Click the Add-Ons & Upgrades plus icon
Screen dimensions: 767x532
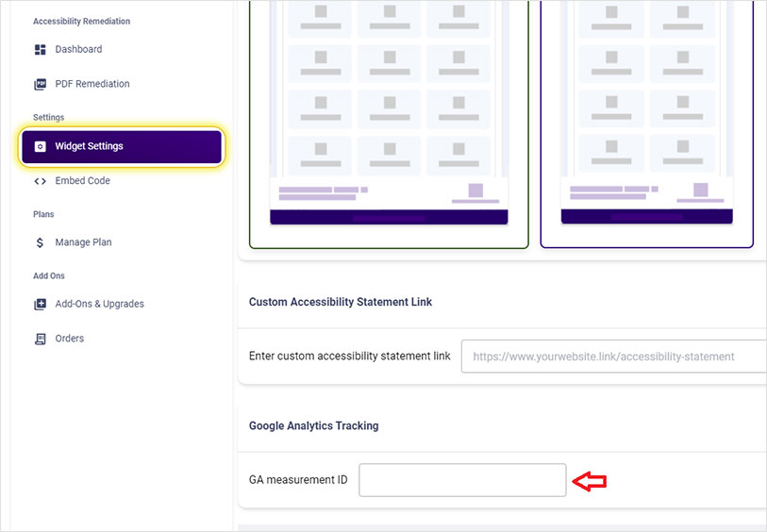click(x=41, y=304)
